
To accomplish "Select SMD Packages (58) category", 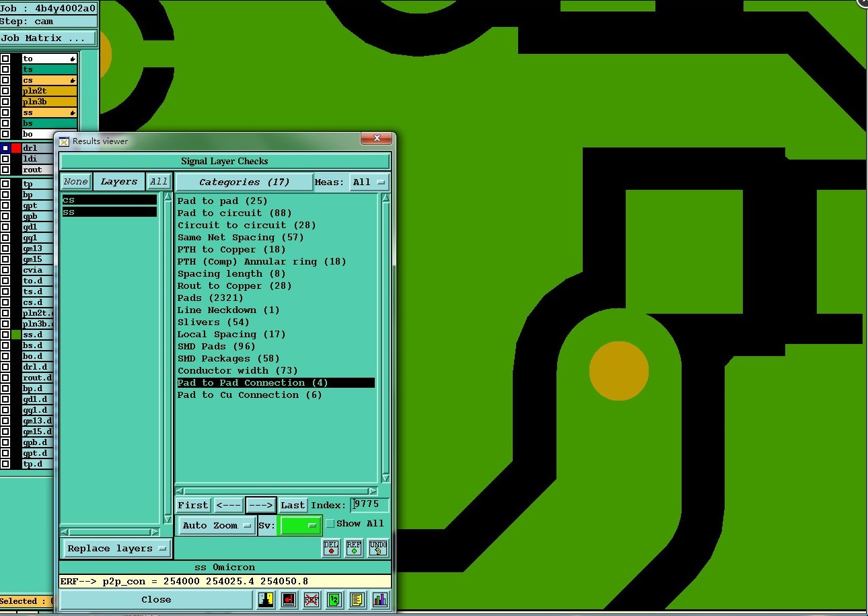I will click(x=229, y=358).
